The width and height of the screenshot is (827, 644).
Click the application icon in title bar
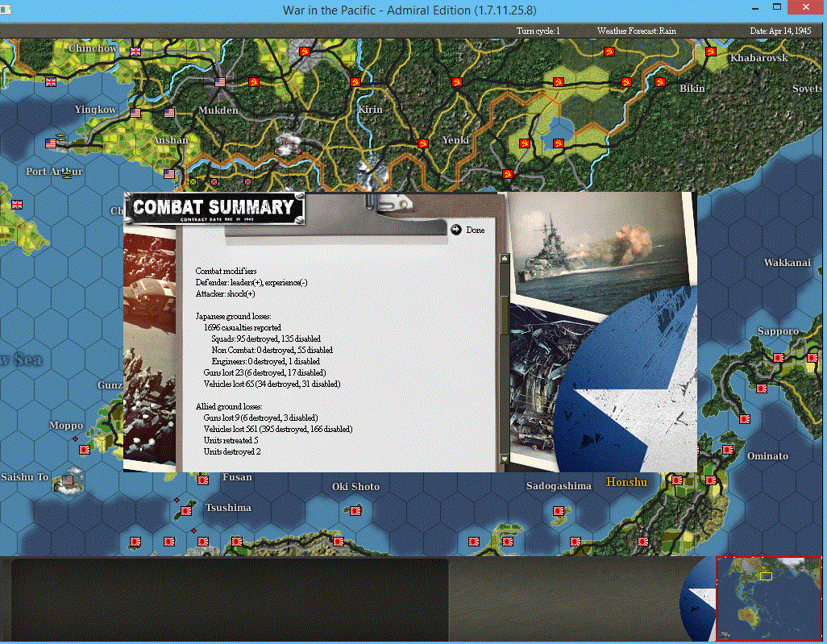(x=6, y=10)
